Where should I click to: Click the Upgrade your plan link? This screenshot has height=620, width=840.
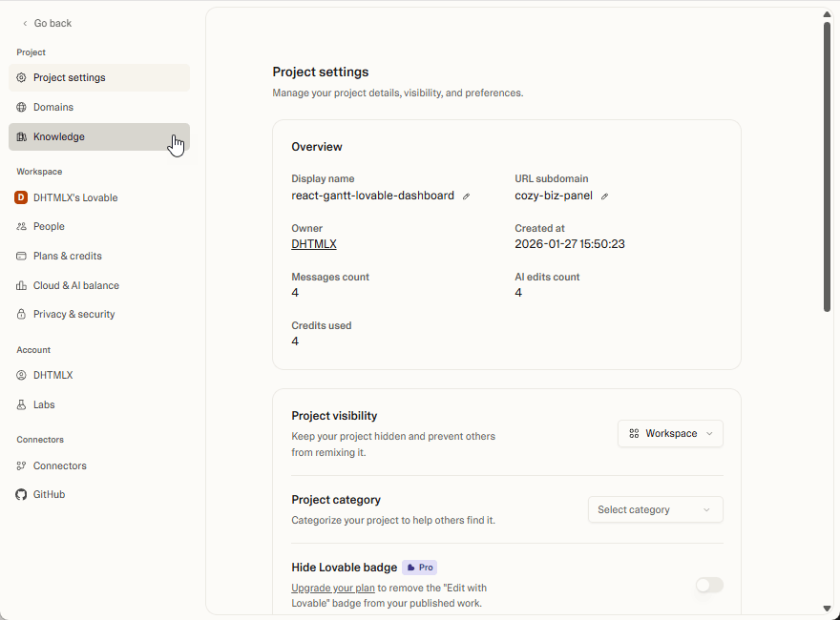click(333, 588)
